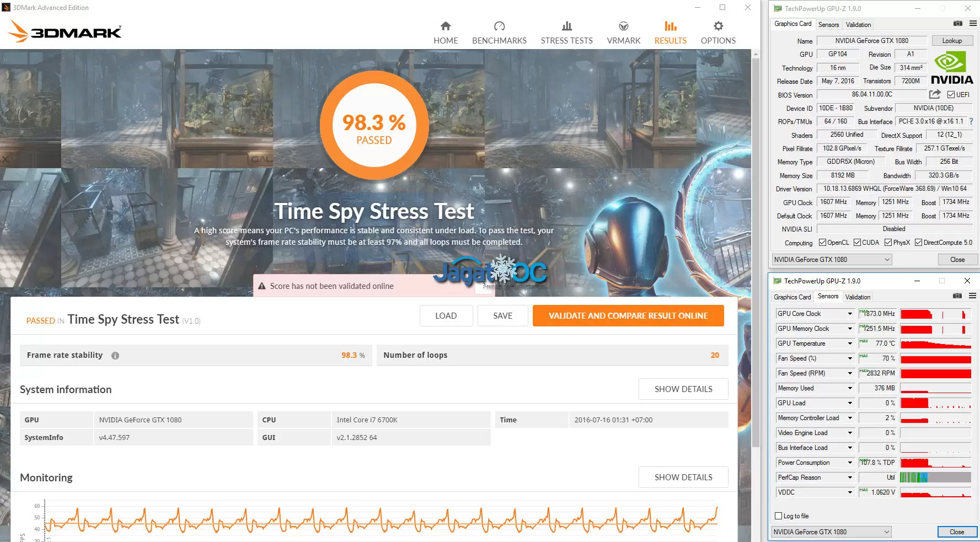The image size is (980, 542).
Task: Click screenshot camera icon in Sensors GPU-Z window
Action: 957,296
